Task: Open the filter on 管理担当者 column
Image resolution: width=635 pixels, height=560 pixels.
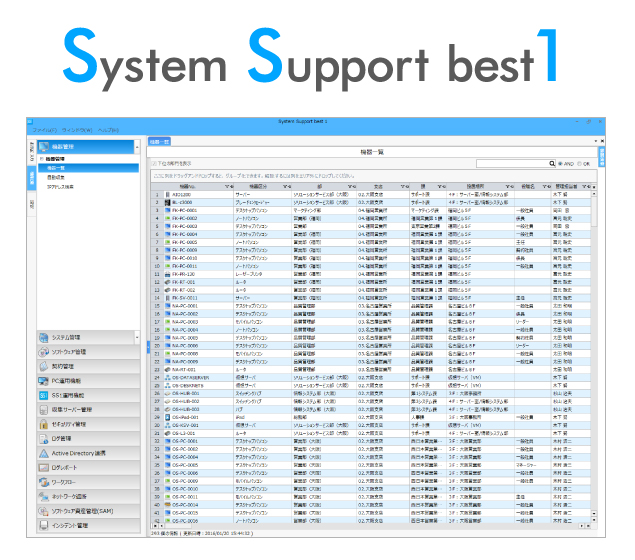Action: pos(586,187)
